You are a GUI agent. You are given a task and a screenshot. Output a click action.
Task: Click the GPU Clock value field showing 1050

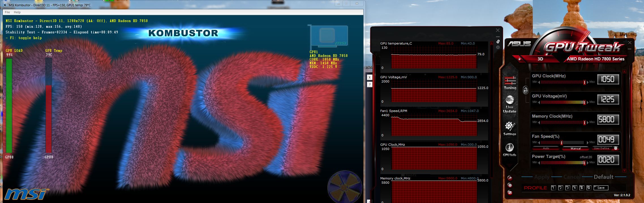click(608, 79)
